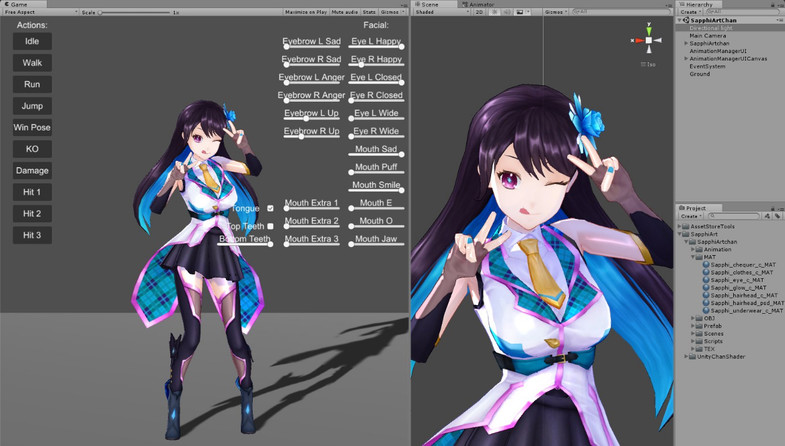Click Project search by label tag icon

pos(777,216)
